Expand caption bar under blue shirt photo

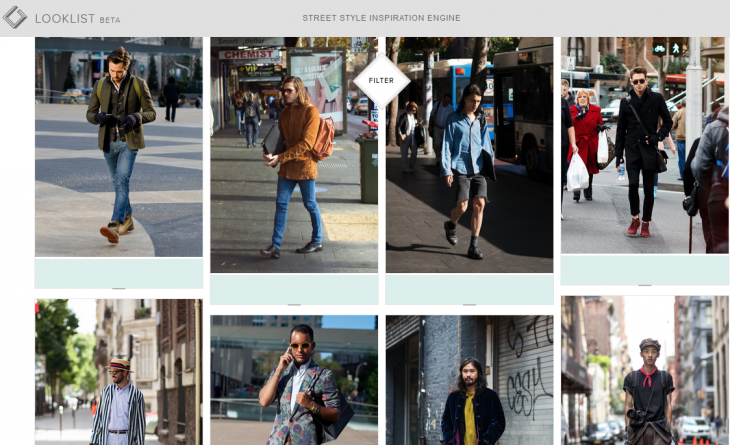point(469,289)
